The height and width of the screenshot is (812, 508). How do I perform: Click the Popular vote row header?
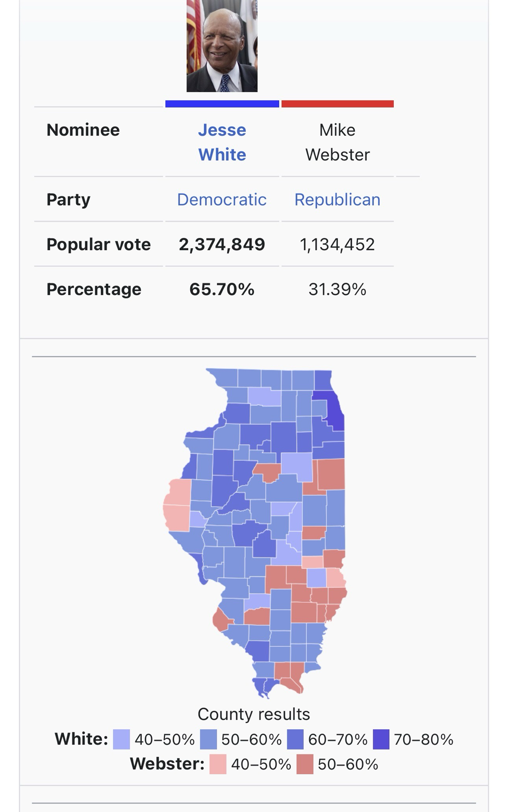point(98,244)
